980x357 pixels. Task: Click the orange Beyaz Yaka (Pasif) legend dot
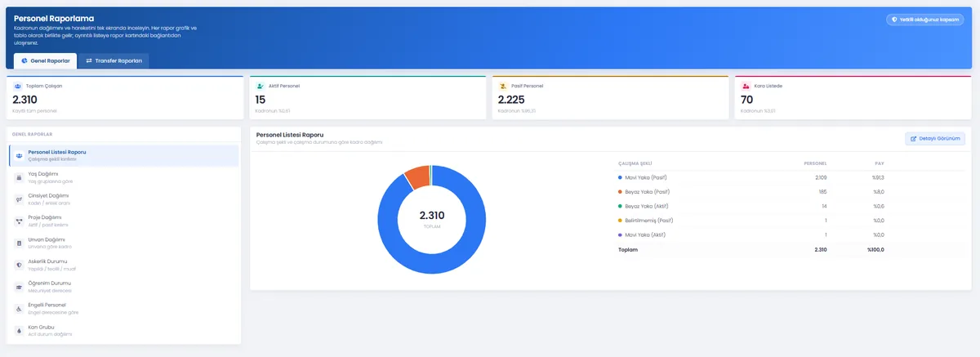(621, 192)
